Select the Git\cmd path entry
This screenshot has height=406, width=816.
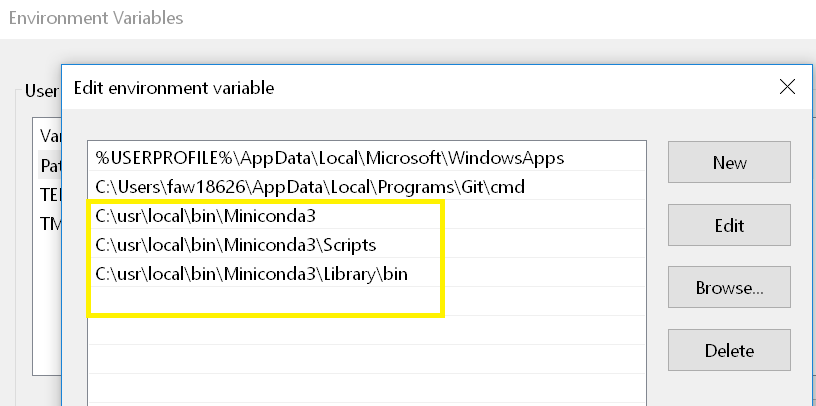[367, 186]
